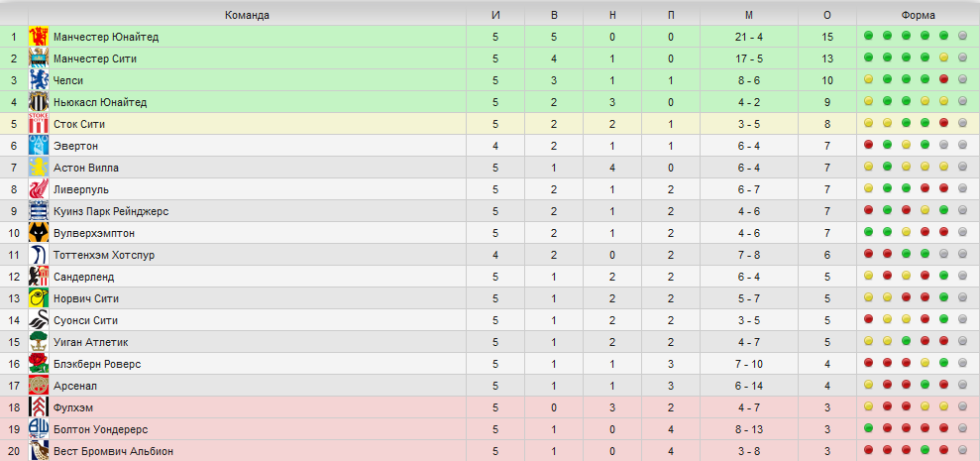
Task: Open the Ньюкасл Юнайтед team link
Action: coord(100,102)
